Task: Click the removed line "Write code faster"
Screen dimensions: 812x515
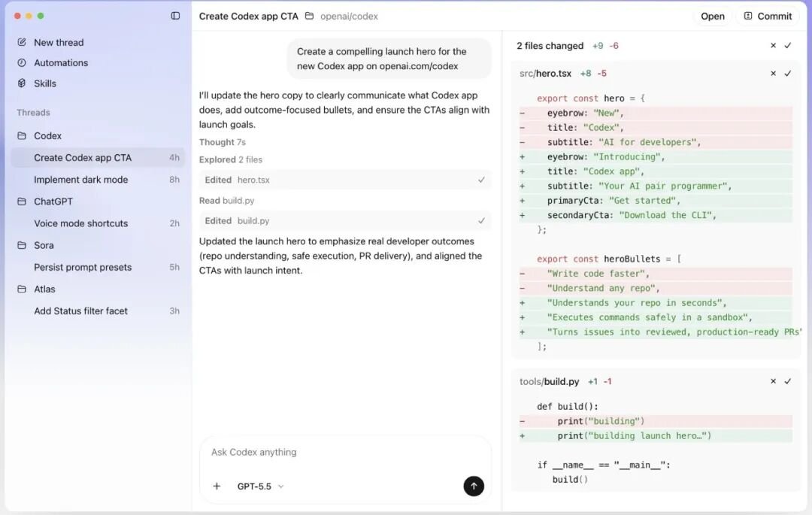Action: point(656,273)
